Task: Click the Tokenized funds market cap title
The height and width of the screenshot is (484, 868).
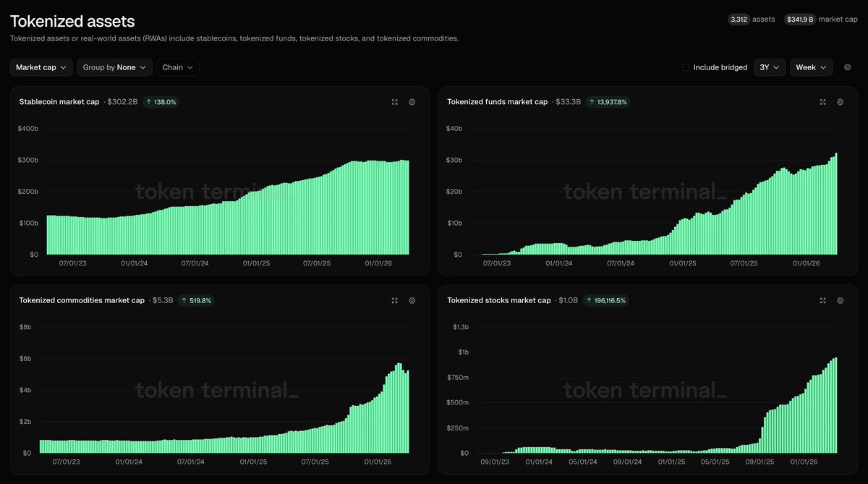Action: tap(498, 102)
